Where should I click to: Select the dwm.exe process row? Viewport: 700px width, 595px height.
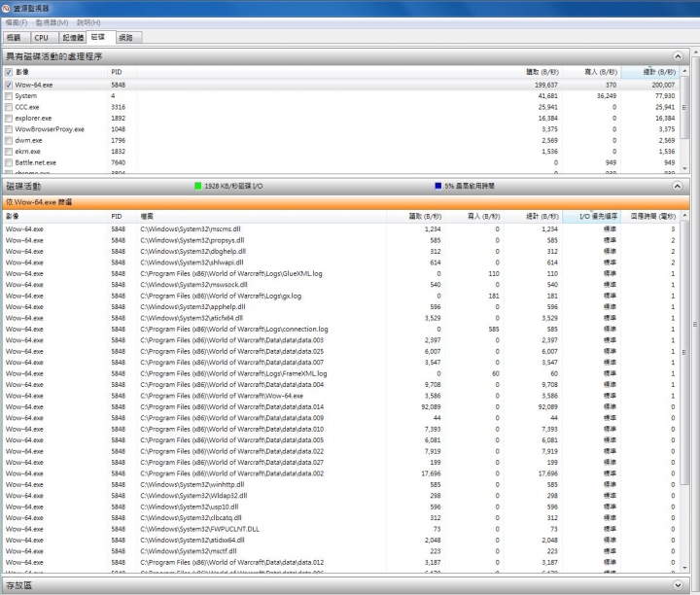tap(341, 141)
